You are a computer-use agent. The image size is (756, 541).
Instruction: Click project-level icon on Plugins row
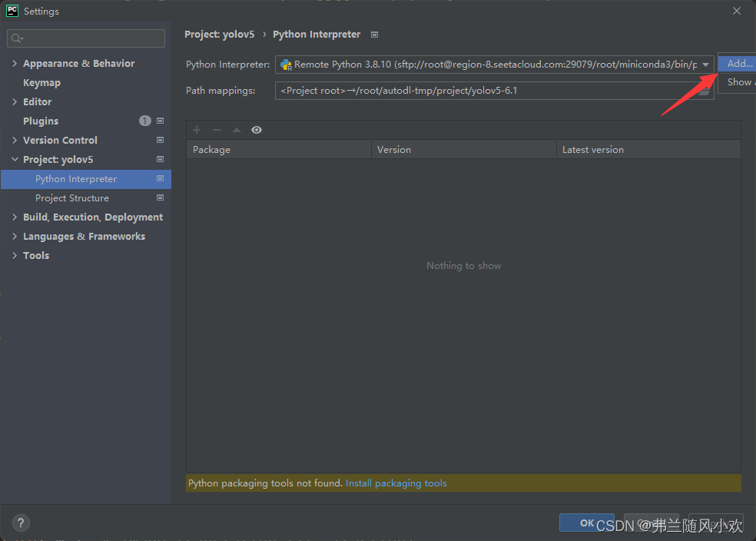(160, 121)
